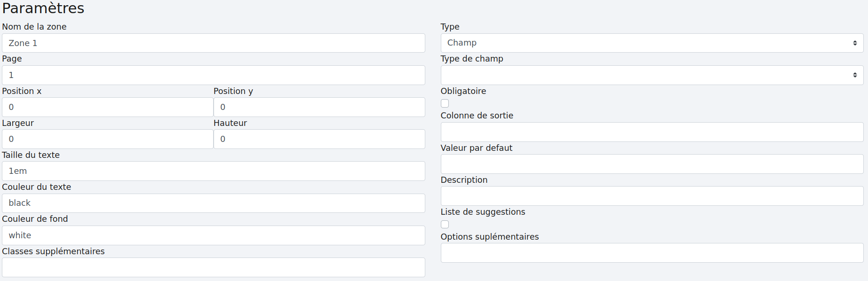Select the Taille du texte field
Screen dimensions: 868x281
pos(213,171)
